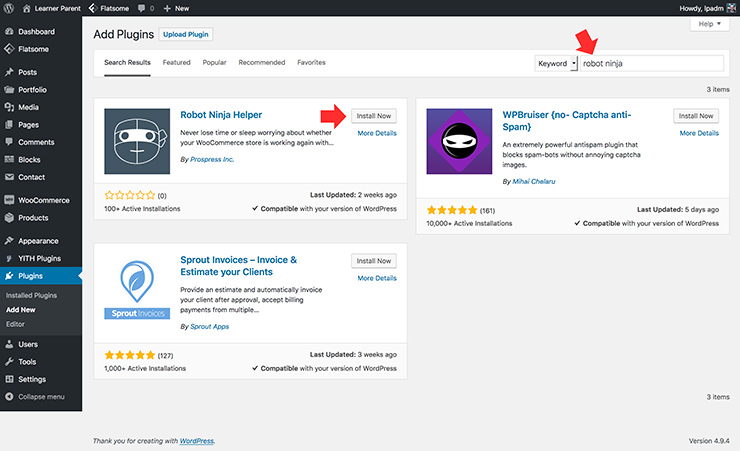Click the Contact envelope icon
The height and width of the screenshot is (451, 740).
click(x=9, y=177)
